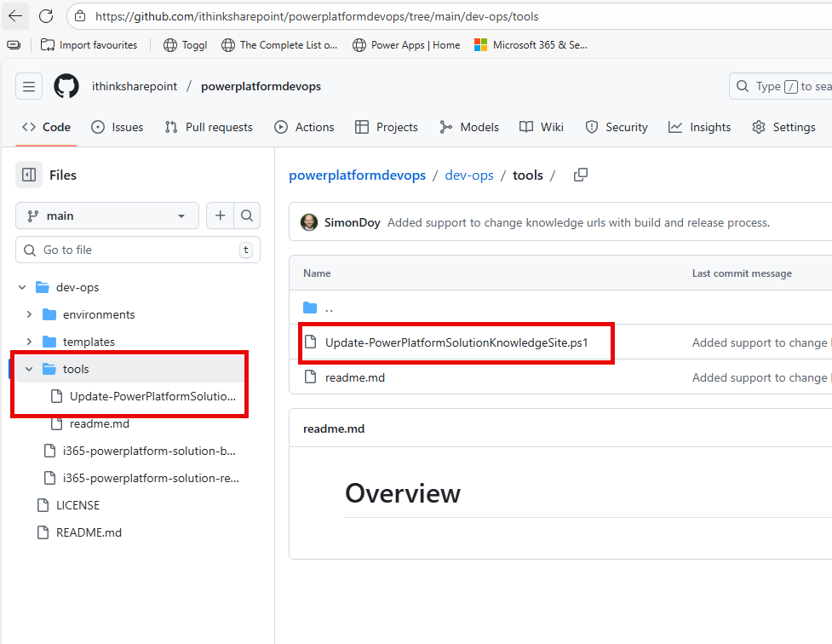
Task: Click SimonDoy's avatar image
Action: coord(309,222)
